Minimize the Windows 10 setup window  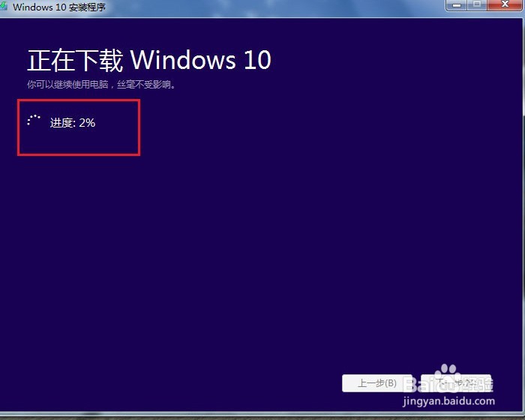tap(457, 5)
